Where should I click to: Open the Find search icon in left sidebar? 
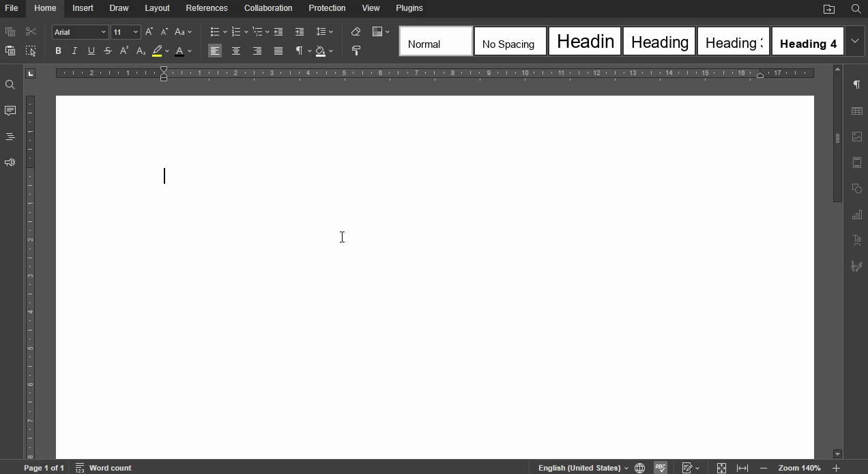[x=10, y=85]
